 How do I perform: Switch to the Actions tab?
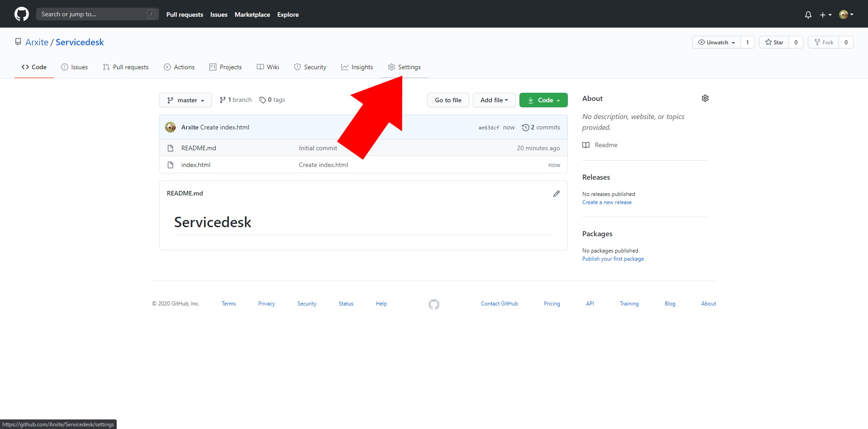[179, 67]
